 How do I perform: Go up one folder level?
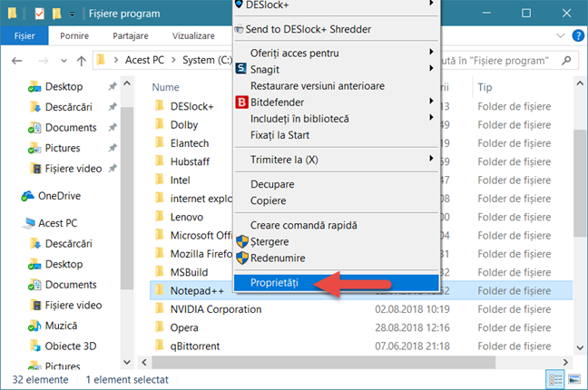pyautogui.click(x=82, y=61)
